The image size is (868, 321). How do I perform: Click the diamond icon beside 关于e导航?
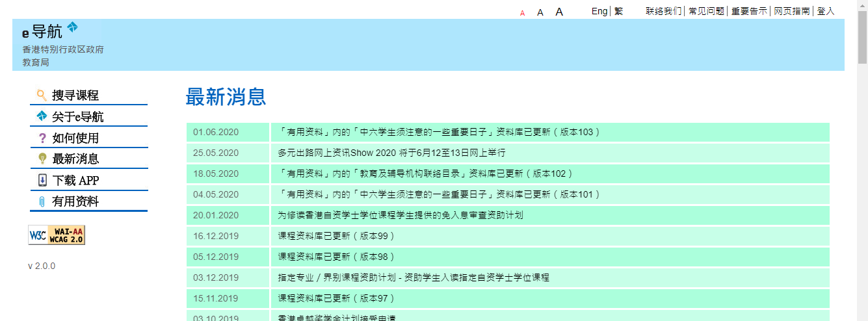[42, 116]
